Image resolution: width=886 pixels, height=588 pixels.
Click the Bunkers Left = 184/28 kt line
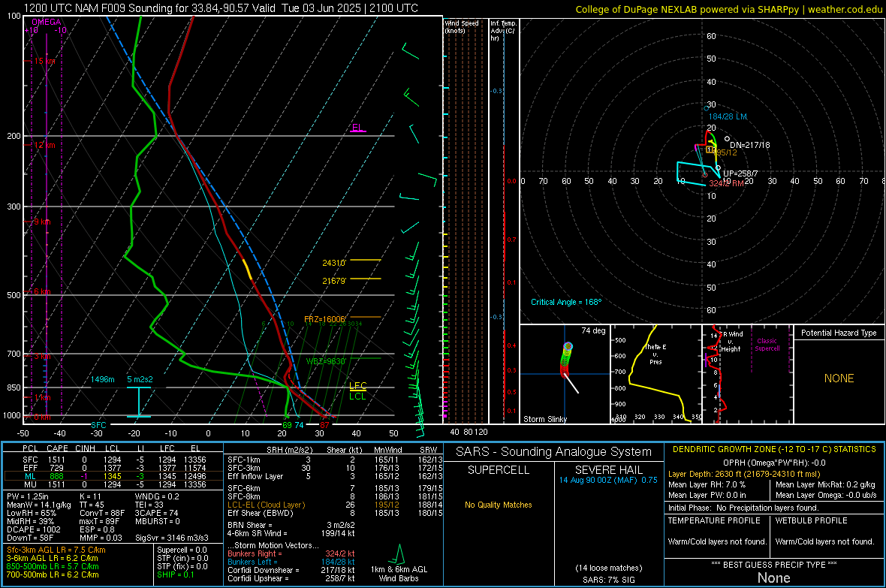point(291,562)
